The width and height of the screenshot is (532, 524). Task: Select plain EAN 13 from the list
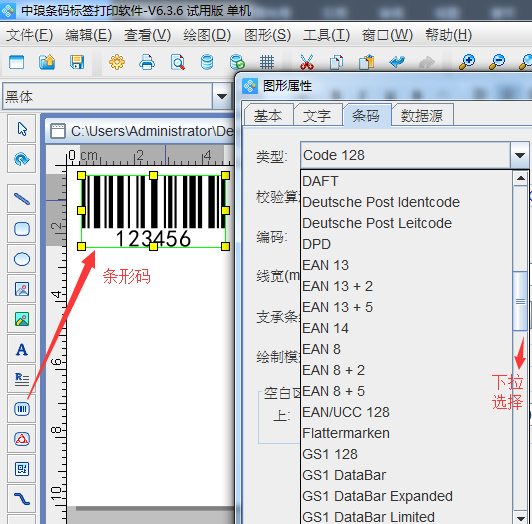point(407,265)
